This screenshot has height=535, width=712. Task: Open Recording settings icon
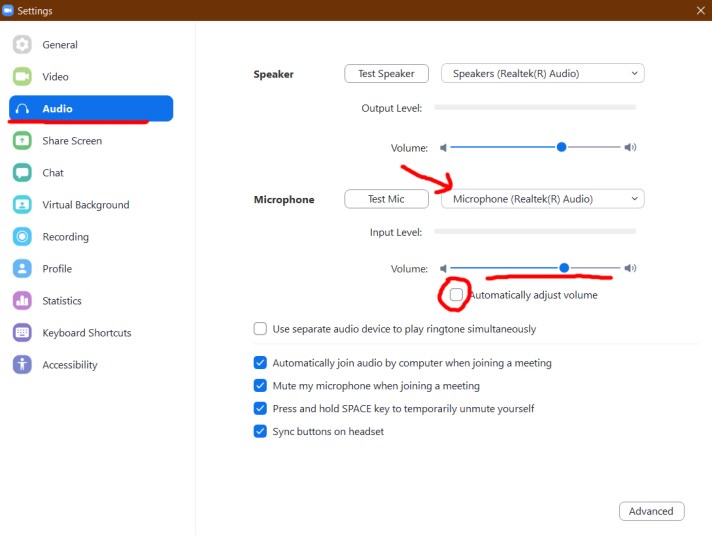pyautogui.click(x=22, y=237)
